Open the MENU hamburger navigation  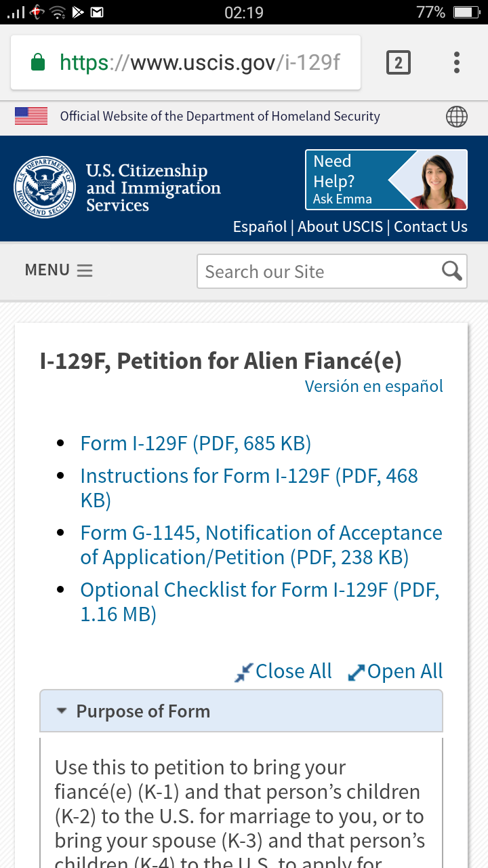(x=58, y=270)
